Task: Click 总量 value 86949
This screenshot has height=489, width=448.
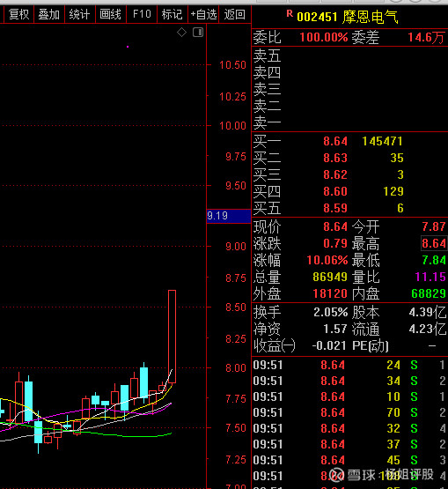Action: 330,277
